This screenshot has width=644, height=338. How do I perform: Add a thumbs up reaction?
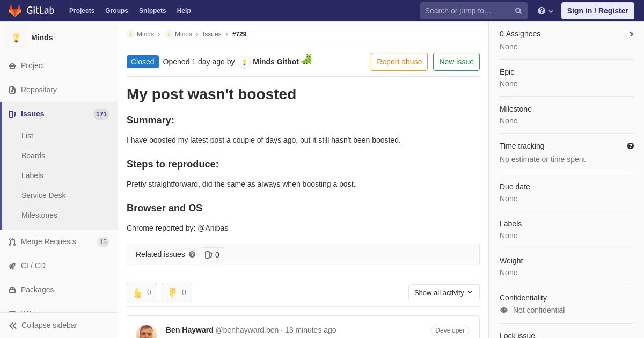tap(142, 292)
